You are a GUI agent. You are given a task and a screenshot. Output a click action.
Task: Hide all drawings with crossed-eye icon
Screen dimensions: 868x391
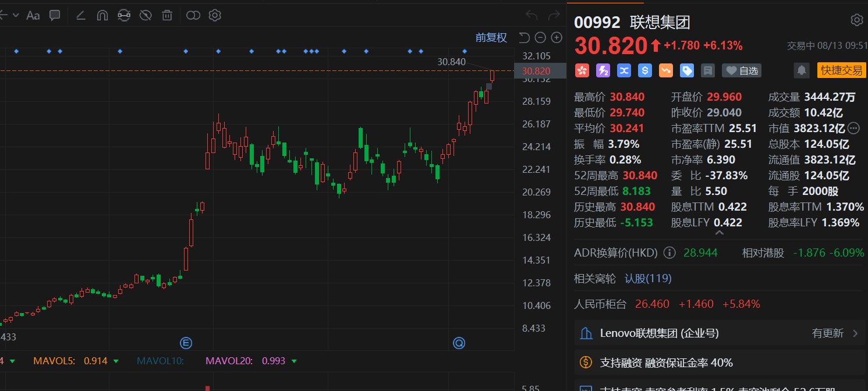click(x=146, y=16)
